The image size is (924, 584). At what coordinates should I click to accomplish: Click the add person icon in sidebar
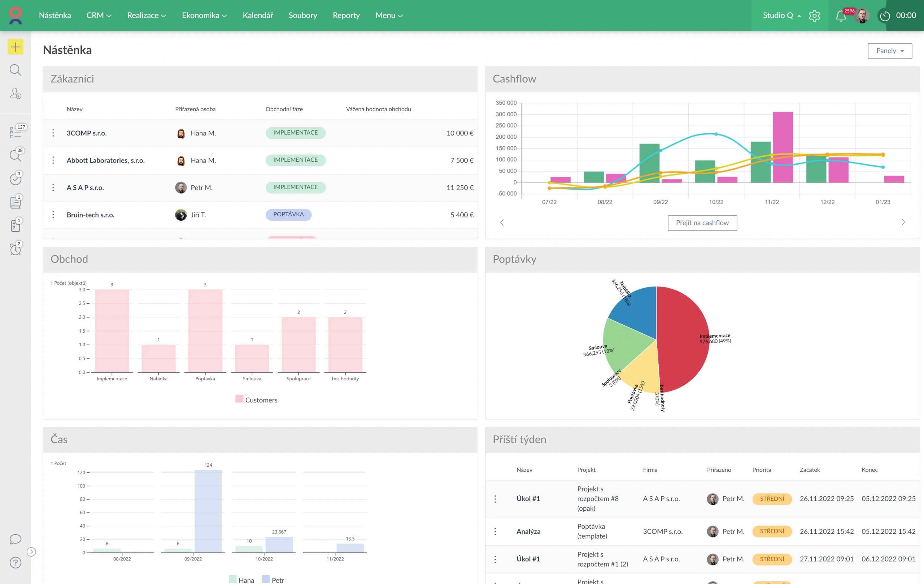[16, 93]
